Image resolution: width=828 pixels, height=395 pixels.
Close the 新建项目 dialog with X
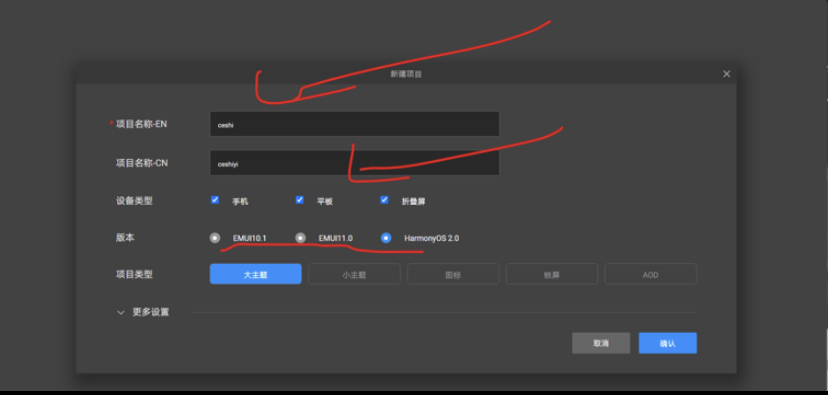pyautogui.click(x=727, y=74)
